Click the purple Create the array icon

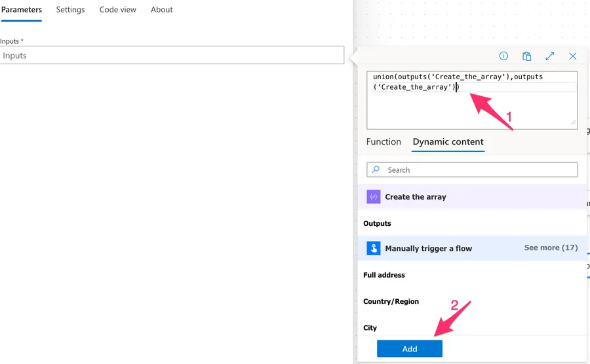point(374,196)
